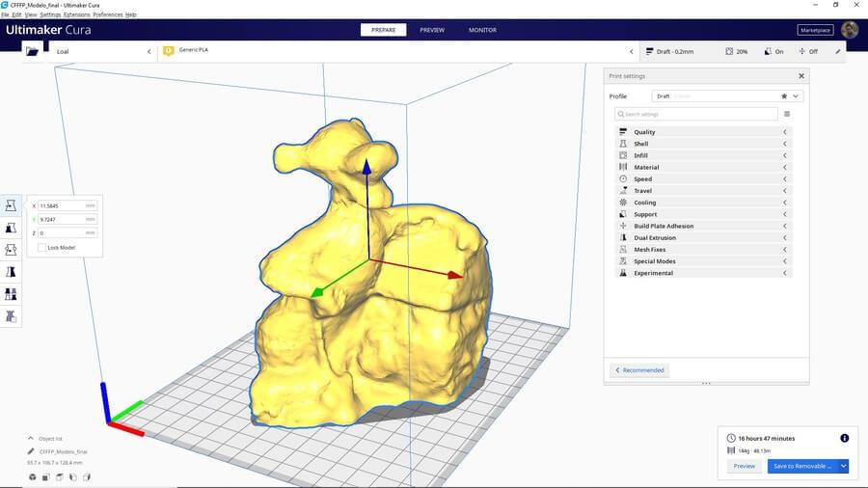Open the View menu

point(31,14)
